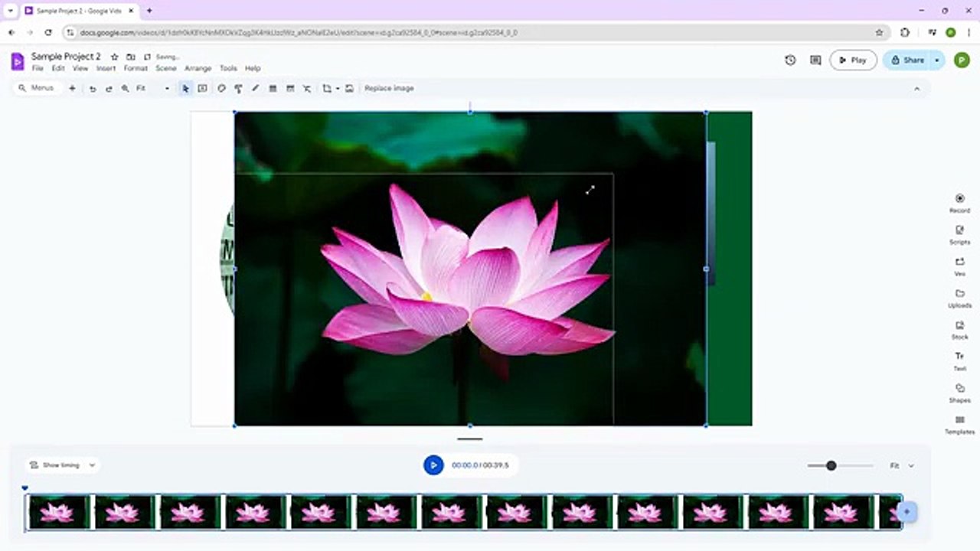Image resolution: width=980 pixels, height=551 pixels.
Task: Click the crop image icon
Action: [x=327, y=89]
